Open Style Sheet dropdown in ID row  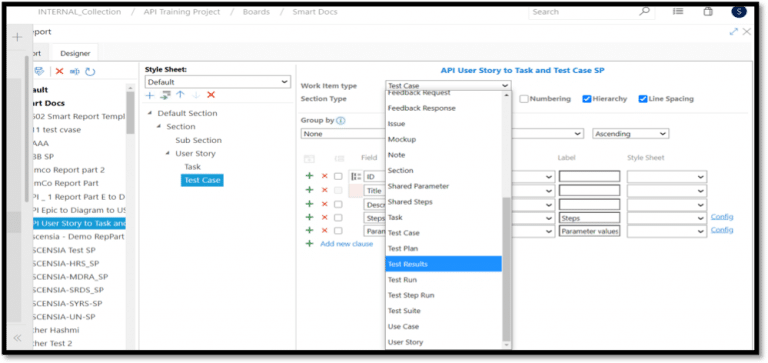coord(667,177)
